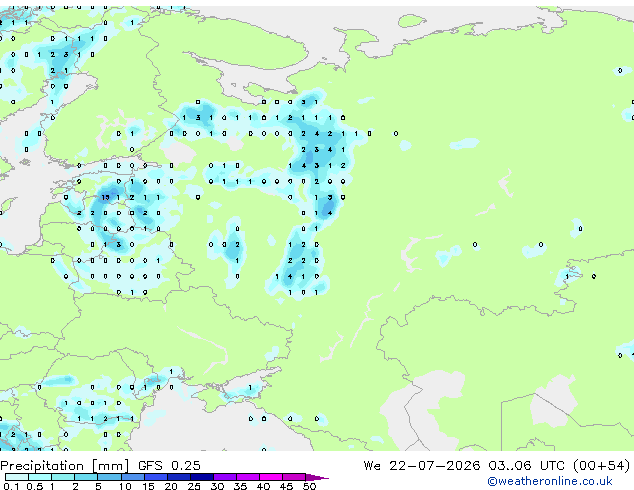Click the arrow-shaped swatch past 50
The width and height of the screenshot is (634, 490).
[x=316, y=478]
